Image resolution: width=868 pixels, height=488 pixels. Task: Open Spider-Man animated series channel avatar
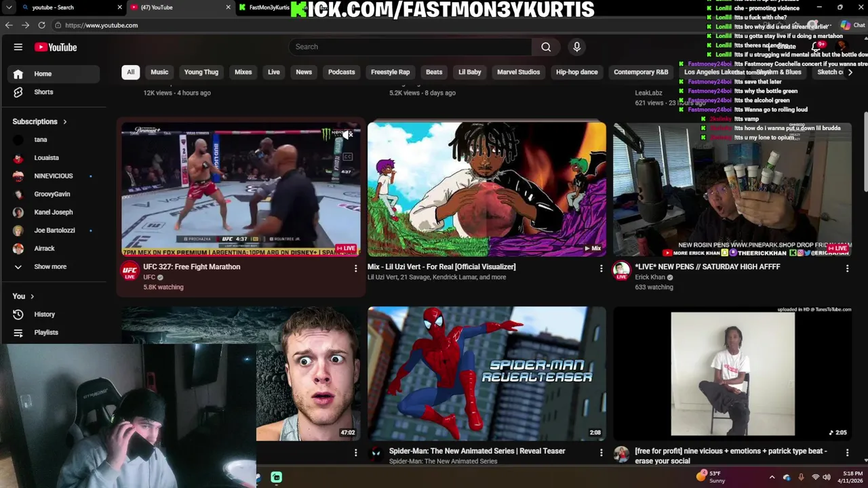pos(376,455)
